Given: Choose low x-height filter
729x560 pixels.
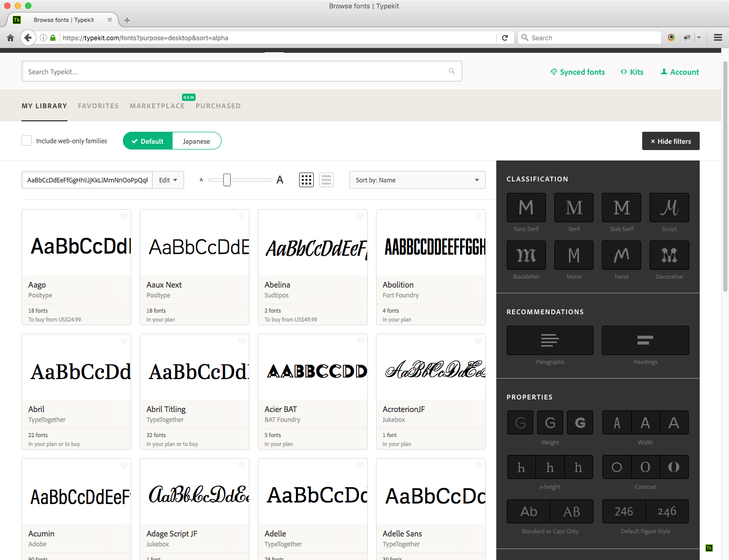Looking at the screenshot, I should tap(521, 467).
